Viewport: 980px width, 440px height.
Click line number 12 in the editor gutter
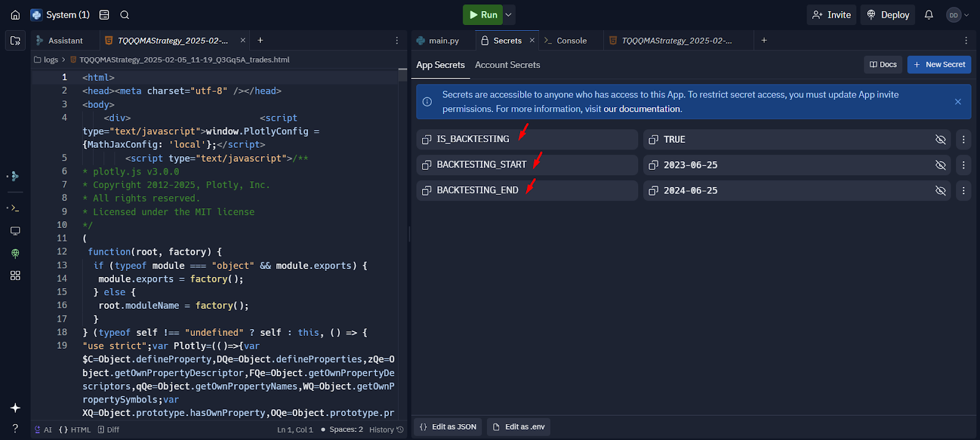(x=62, y=251)
